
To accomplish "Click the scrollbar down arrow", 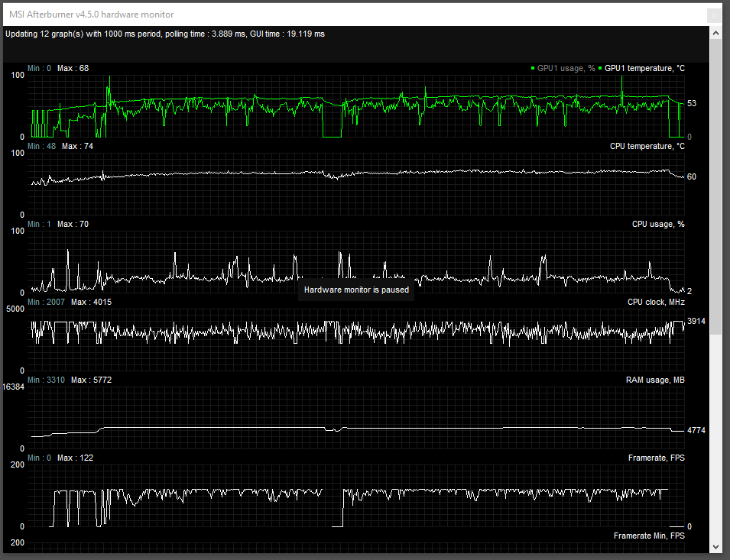I will click(x=715, y=546).
